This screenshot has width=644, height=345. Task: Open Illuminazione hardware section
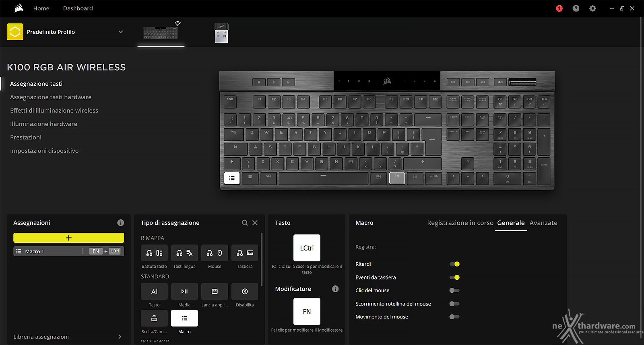coord(43,124)
